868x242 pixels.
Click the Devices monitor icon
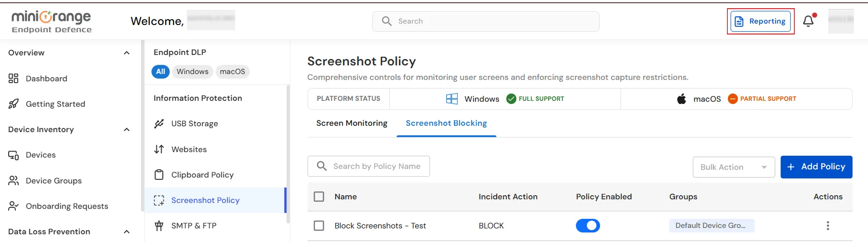14,155
